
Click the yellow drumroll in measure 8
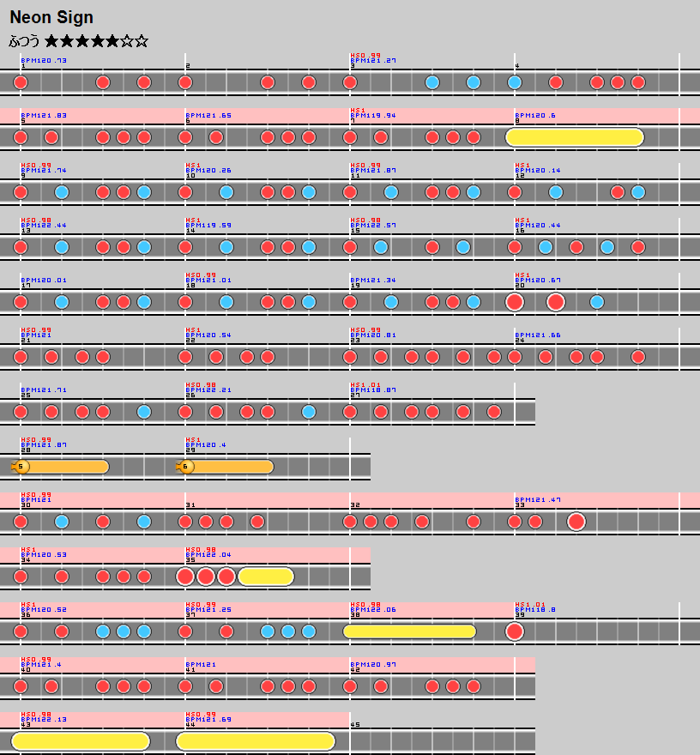coord(575,137)
